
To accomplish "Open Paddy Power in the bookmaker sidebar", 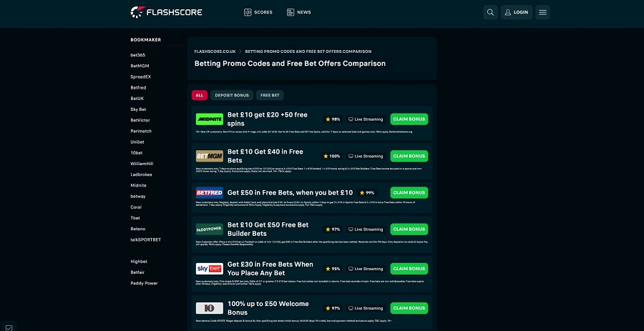I will (x=144, y=283).
